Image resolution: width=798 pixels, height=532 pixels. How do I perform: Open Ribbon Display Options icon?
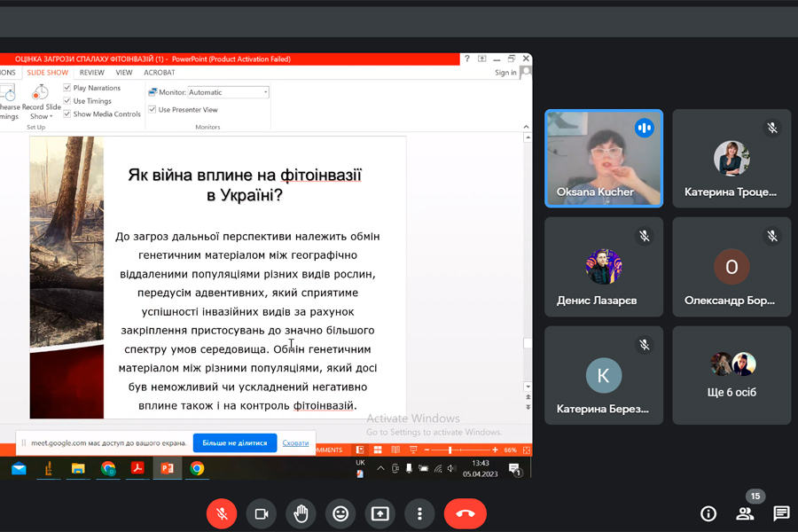(482, 59)
